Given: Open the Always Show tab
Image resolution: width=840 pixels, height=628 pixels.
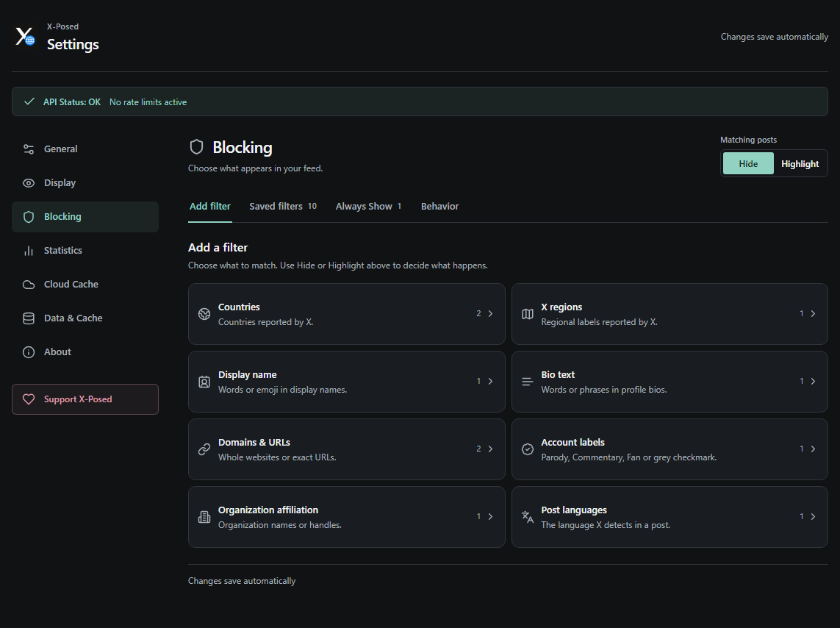Looking at the screenshot, I should pyautogui.click(x=369, y=207).
